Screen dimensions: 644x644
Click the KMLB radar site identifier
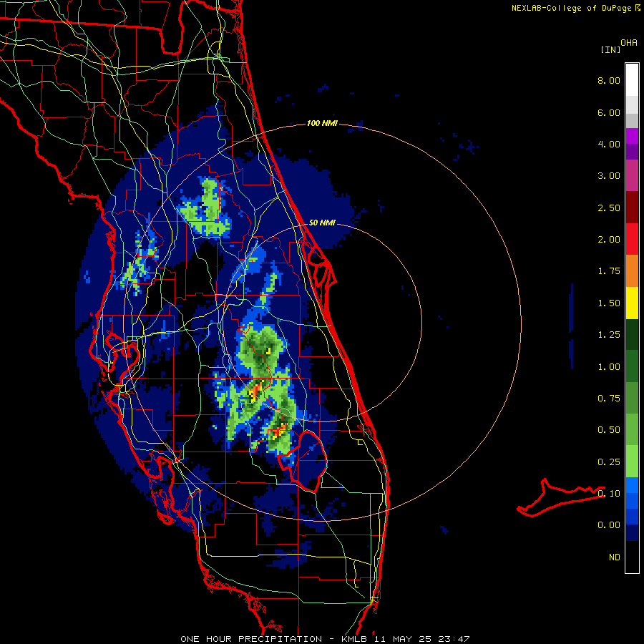click(354, 639)
